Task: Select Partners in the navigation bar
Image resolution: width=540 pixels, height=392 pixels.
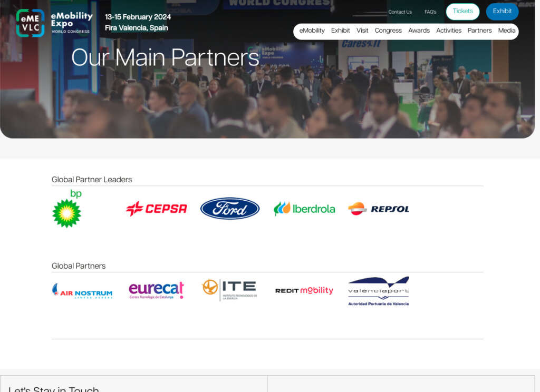Action: (479, 31)
